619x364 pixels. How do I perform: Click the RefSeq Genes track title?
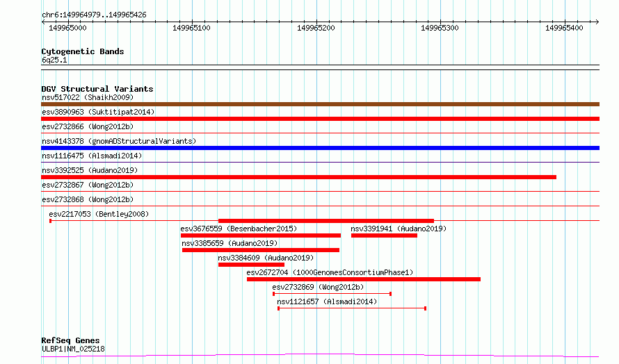click(70, 340)
